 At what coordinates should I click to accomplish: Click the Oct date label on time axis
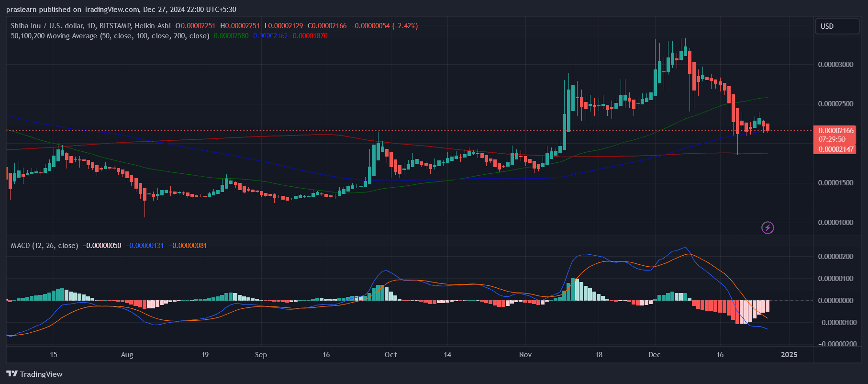(391, 355)
